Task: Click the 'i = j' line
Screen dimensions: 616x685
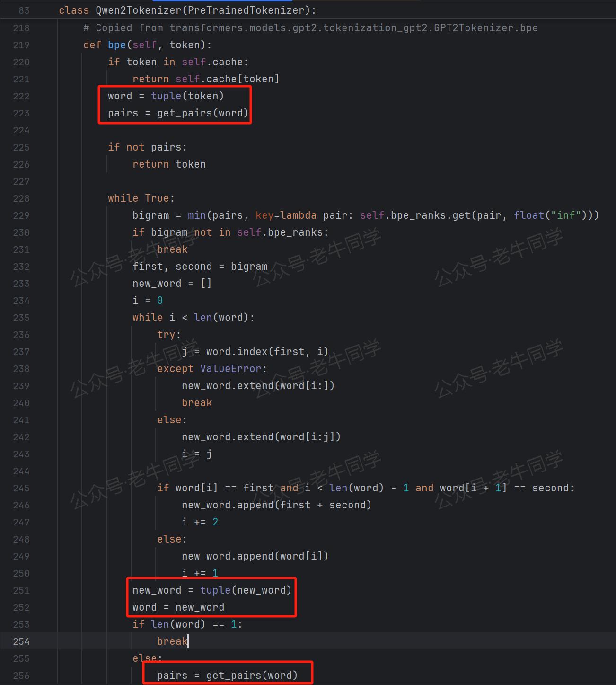Action: coord(196,454)
